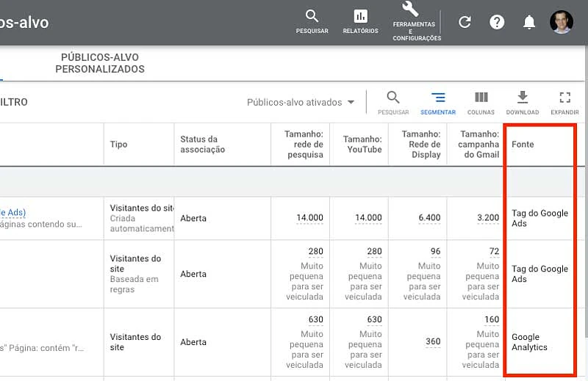588x381 pixels.
Task: Search the table with the Pesquisar magnifier
Action: [393, 103]
